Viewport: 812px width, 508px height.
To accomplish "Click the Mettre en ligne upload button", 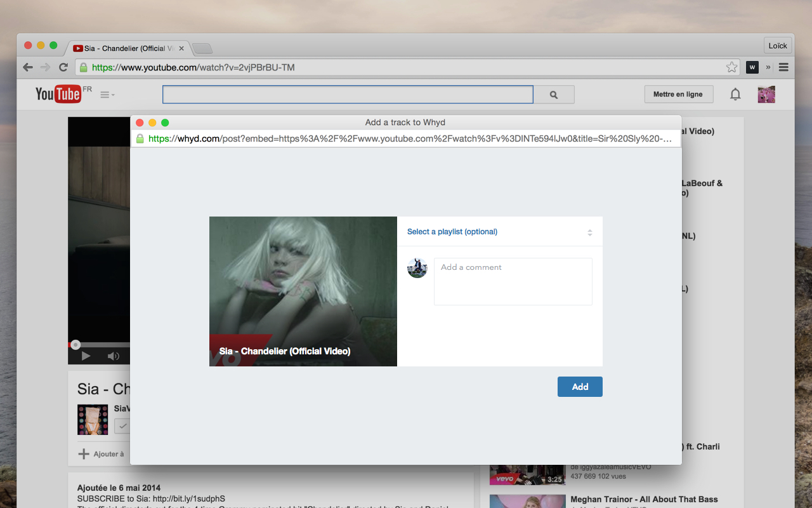I will point(678,95).
